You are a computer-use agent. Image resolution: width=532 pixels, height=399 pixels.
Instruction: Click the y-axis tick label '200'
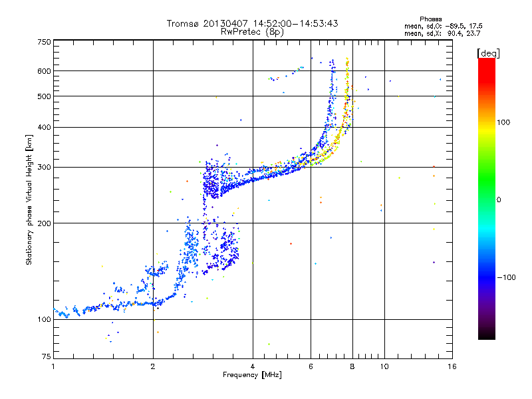[44, 223]
